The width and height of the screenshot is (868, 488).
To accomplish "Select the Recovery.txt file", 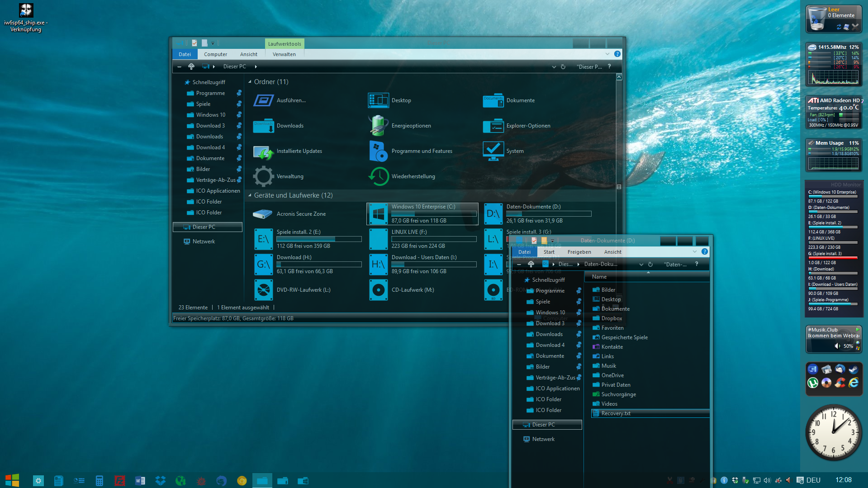I will (x=616, y=413).
